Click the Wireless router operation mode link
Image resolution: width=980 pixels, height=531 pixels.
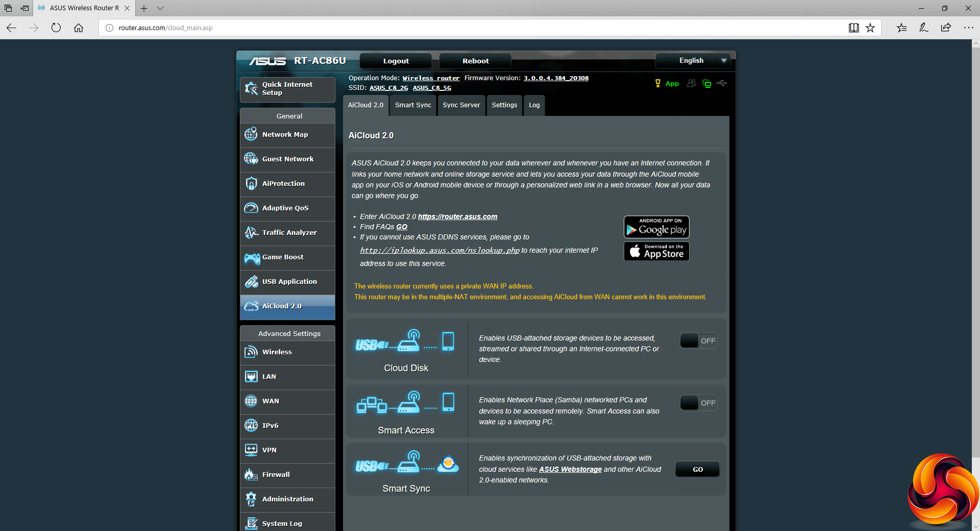coord(431,78)
